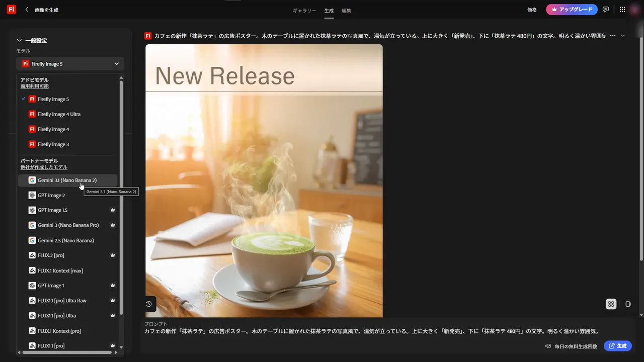Switch to grid view icon
Screen dimensions: 644x362
tap(611, 304)
